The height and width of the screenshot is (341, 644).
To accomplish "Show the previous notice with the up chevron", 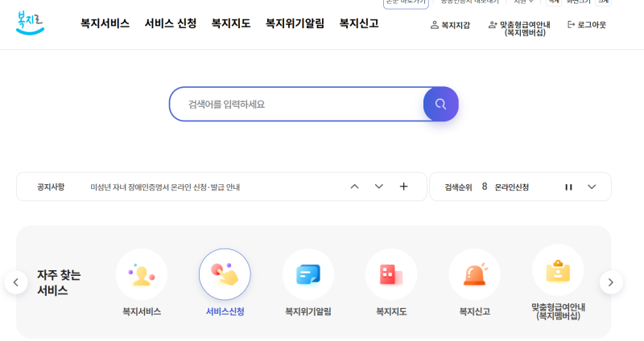I will coord(354,187).
